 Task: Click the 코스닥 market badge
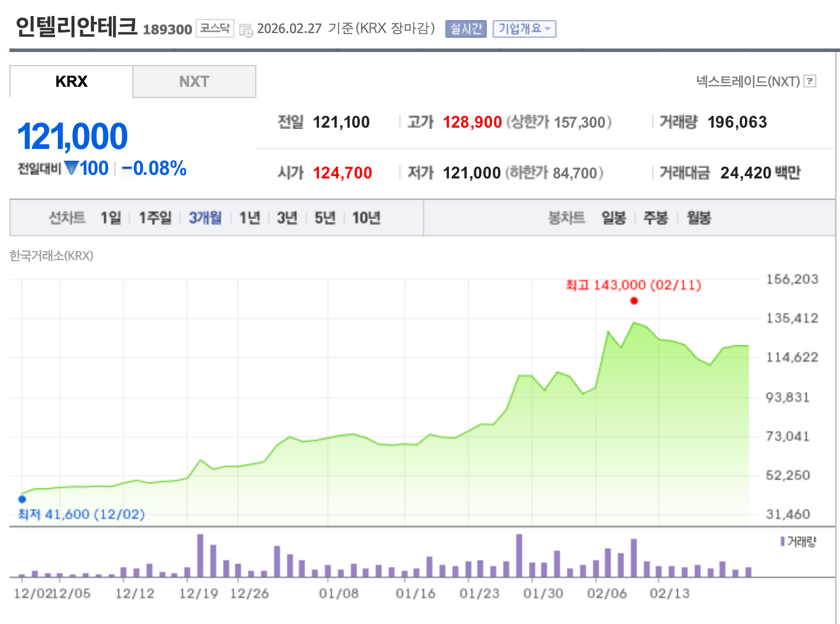point(215,28)
